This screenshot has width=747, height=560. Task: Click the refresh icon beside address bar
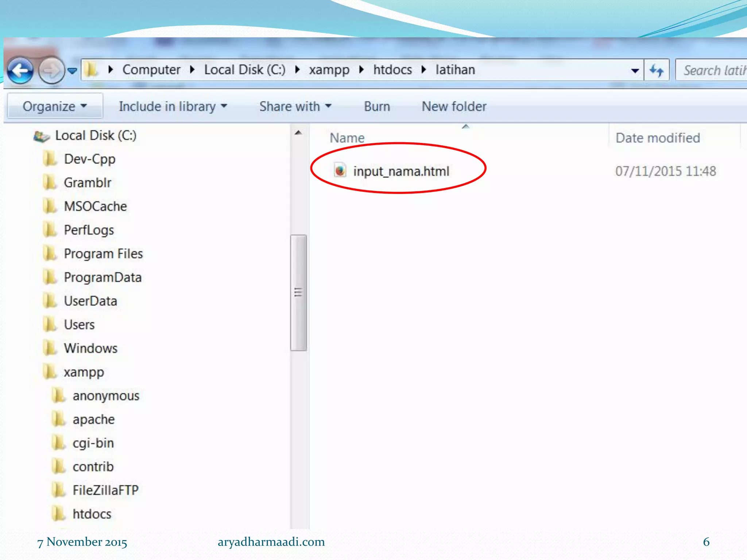coord(657,70)
